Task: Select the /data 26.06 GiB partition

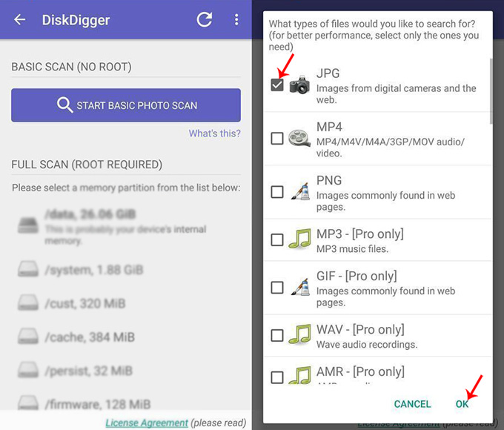Action: 126,227
